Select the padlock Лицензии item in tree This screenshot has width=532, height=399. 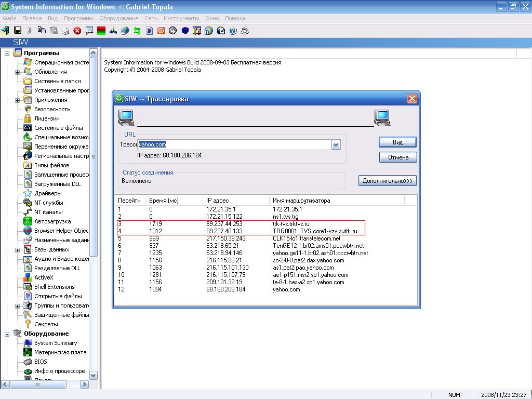click(x=47, y=118)
